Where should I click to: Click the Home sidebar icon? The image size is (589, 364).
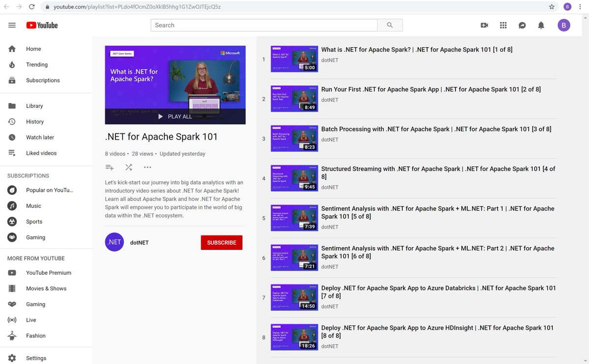click(x=12, y=49)
